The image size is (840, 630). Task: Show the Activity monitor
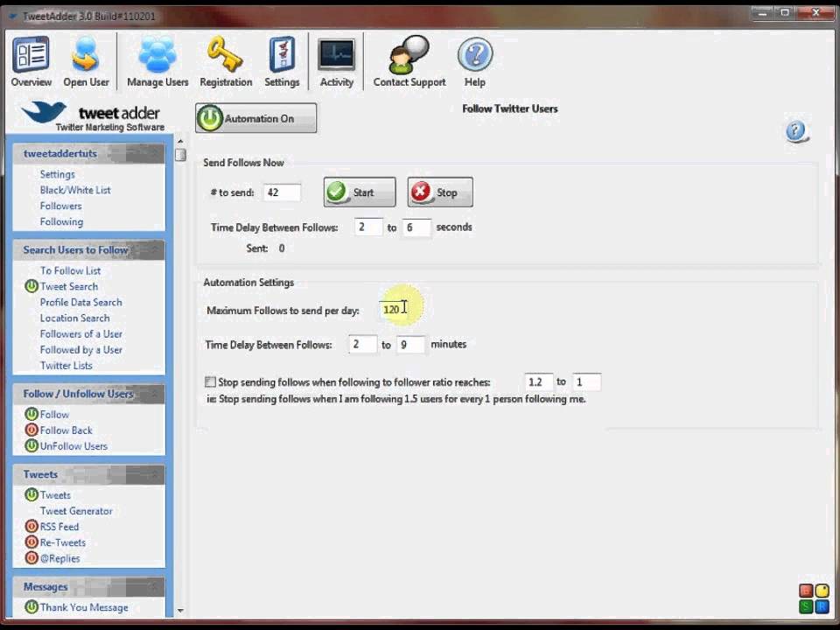(x=336, y=61)
